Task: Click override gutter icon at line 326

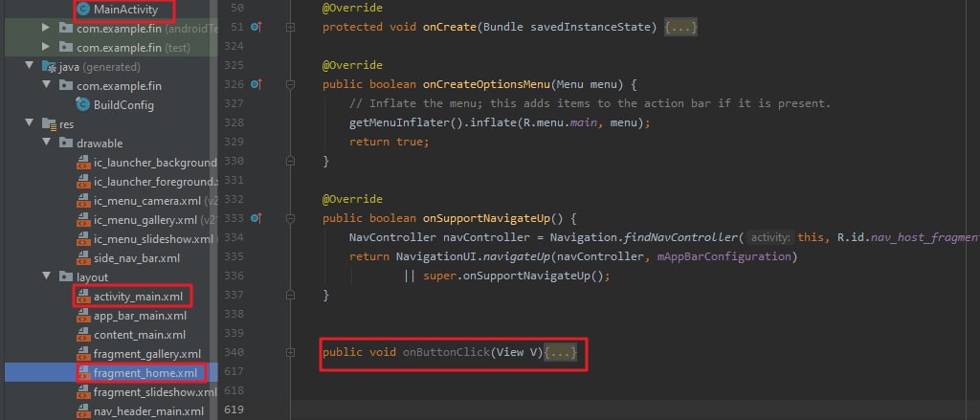Action: [256, 84]
